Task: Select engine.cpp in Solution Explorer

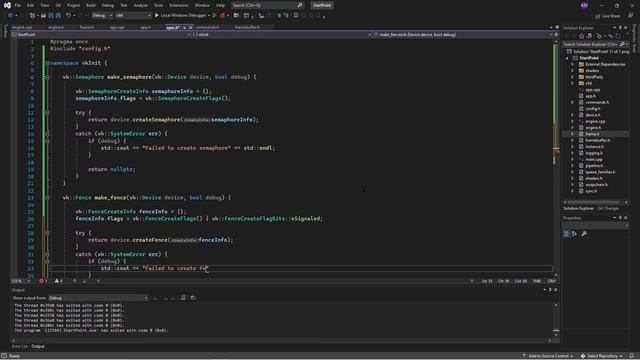Action: [x=595, y=121]
